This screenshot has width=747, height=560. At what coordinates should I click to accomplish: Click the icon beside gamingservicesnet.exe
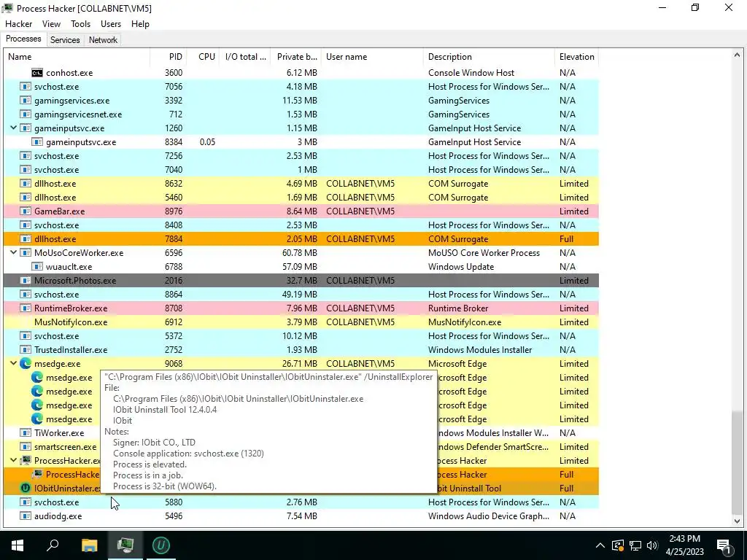click(x=26, y=114)
